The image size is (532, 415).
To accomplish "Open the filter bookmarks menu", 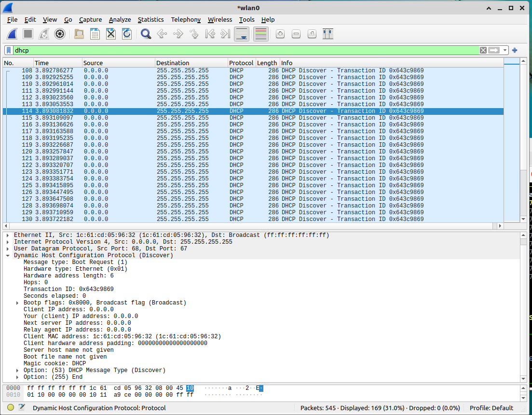I will click(x=8, y=50).
